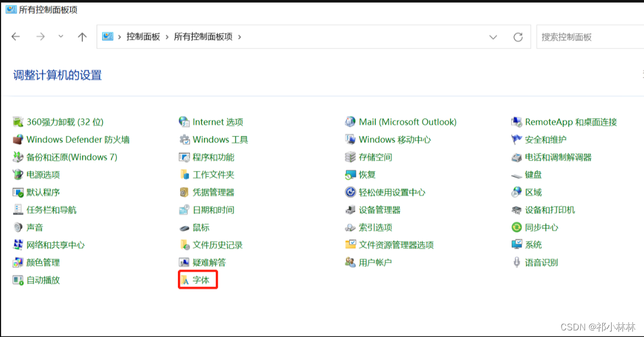Open Windows 移动中心 icon
644x337 pixels.
(350, 140)
